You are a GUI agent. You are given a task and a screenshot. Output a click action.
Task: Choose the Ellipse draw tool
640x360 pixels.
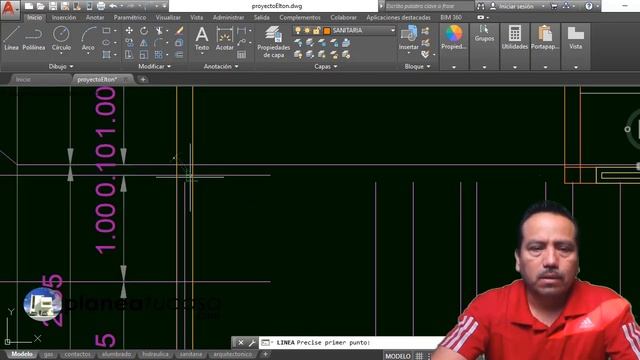click(x=107, y=42)
